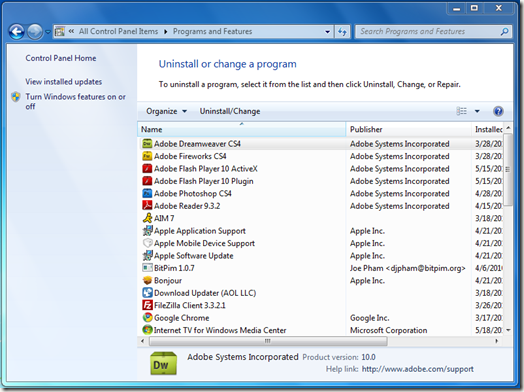Click the Adobe Fireworks CS4 icon
The image size is (524, 392).
(147, 156)
